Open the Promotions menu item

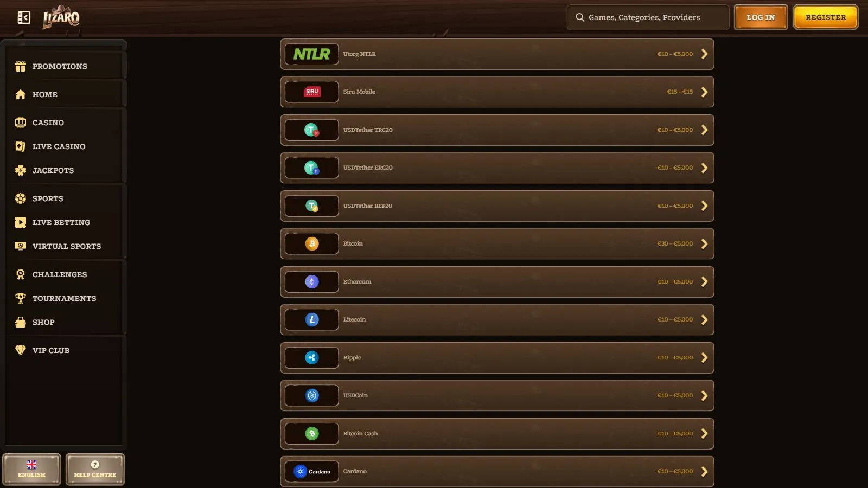[60, 66]
